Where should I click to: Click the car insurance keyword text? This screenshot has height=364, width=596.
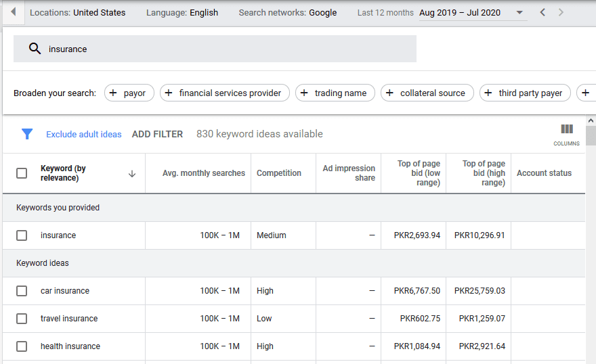click(x=65, y=291)
